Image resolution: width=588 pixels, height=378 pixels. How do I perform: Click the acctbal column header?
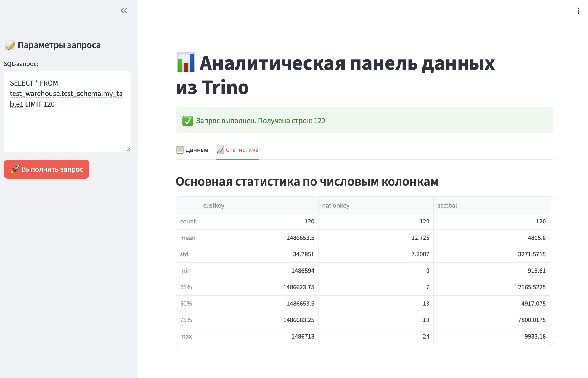tap(447, 206)
